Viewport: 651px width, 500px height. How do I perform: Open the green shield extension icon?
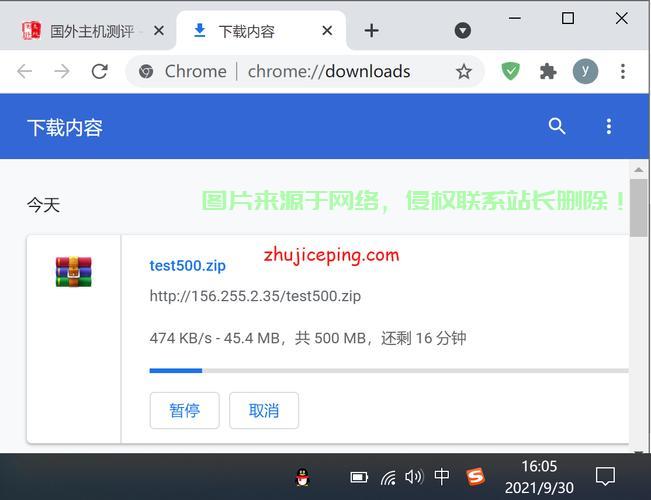coord(511,71)
